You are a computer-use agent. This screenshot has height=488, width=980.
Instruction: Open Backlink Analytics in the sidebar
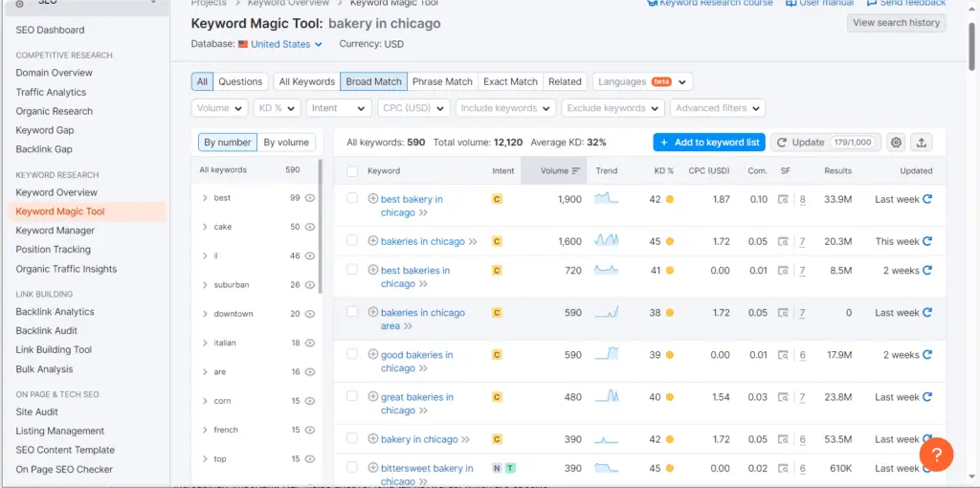[x=55, y=312]
